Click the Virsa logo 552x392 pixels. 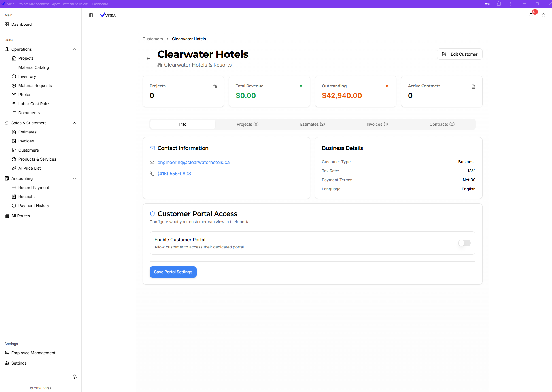point(108,15)
